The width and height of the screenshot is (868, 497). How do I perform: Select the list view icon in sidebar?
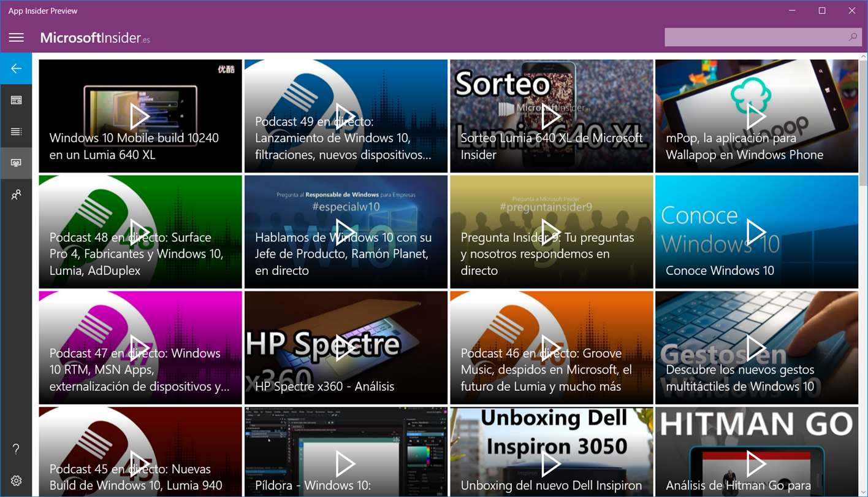click(x=16, y=131)
